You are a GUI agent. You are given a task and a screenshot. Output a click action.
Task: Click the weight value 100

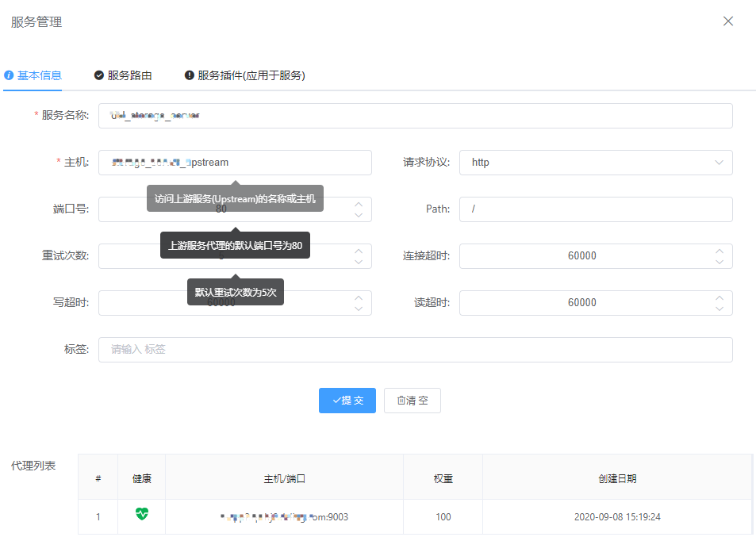443,517
